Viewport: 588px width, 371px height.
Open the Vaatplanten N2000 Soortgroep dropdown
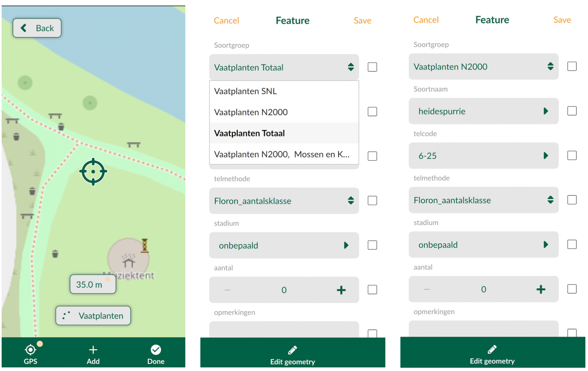click(x=483, y=67)
